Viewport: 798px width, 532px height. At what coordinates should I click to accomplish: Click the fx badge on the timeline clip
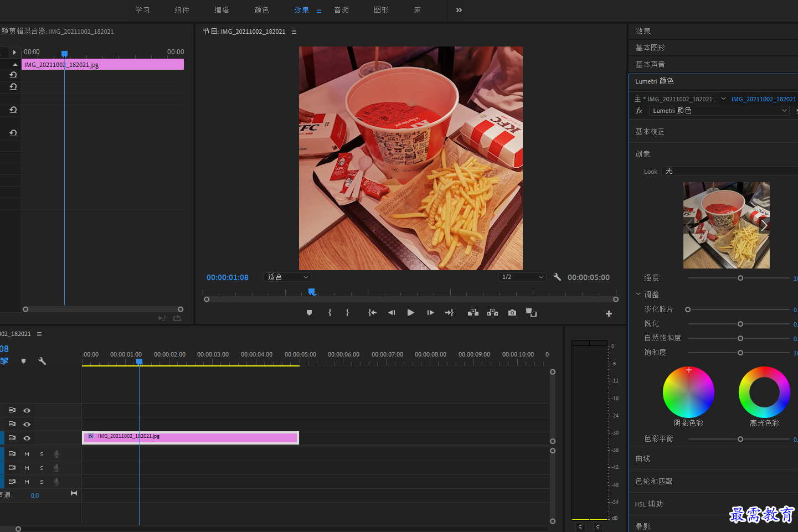(x=91, y=436)
